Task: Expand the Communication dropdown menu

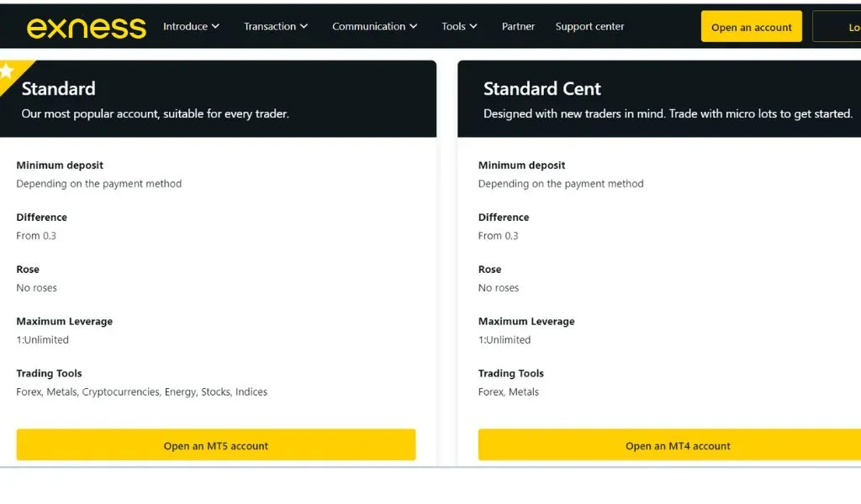Action: coord(374,27)
